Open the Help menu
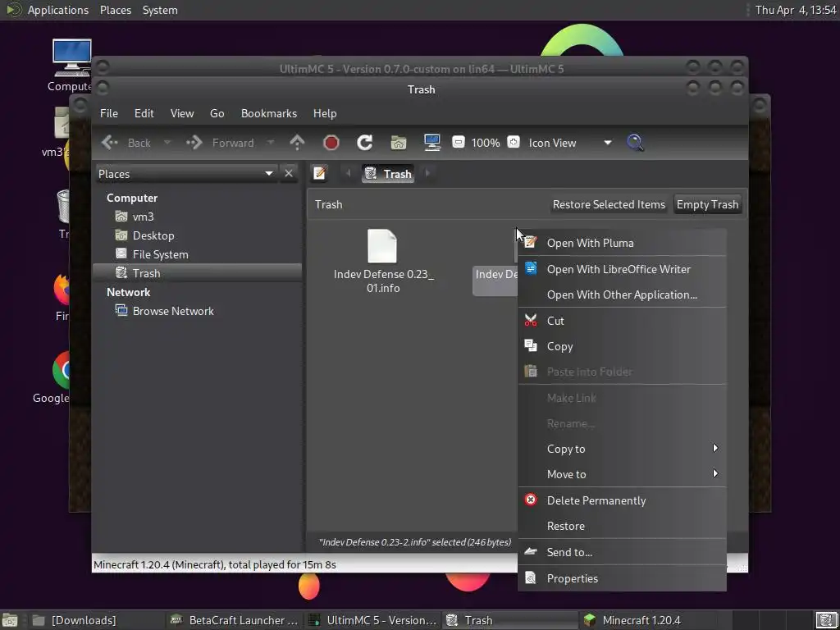840x630 pixels. pos(325,113)
